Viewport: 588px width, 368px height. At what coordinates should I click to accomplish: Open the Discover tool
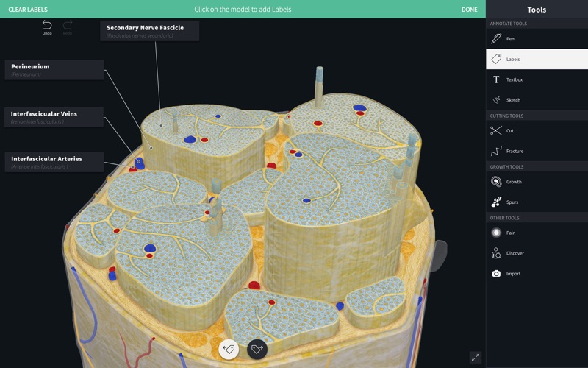pyautogui.click(x=537, y=253)
